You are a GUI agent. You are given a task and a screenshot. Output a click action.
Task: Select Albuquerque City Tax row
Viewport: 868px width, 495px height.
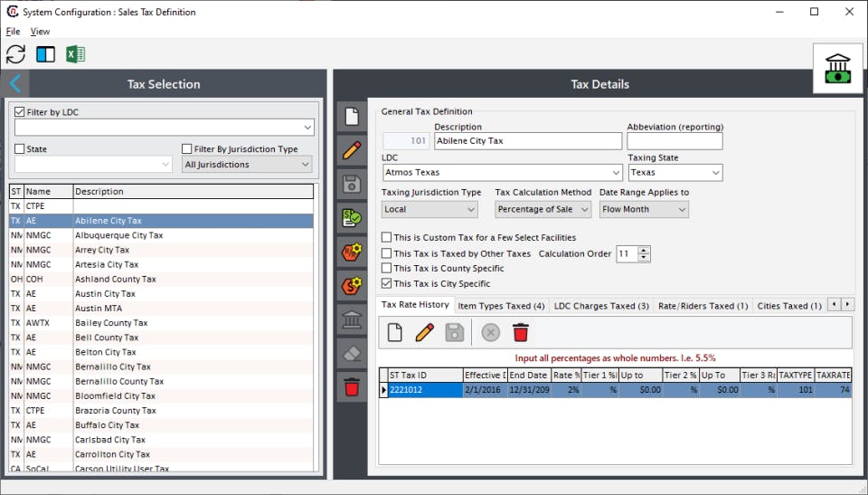pyautogui.click(x=161, y=235)
